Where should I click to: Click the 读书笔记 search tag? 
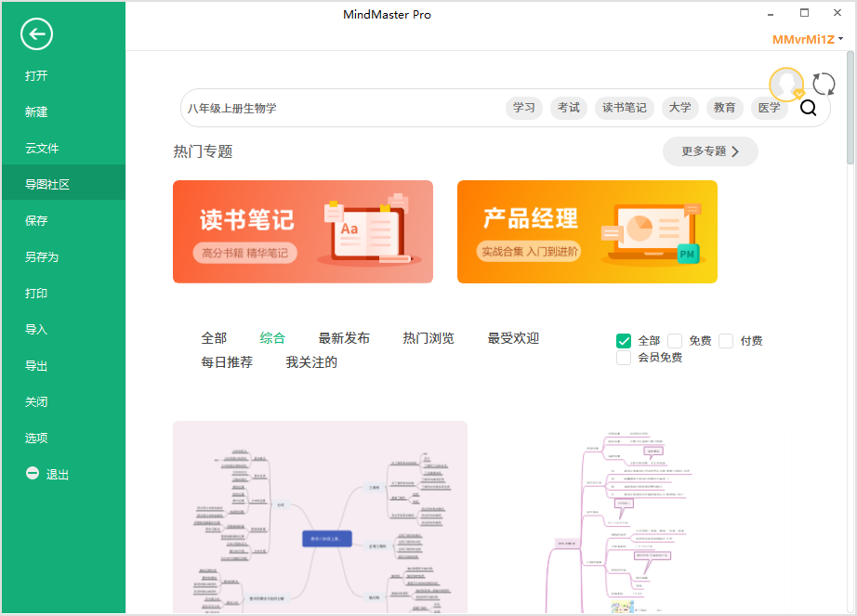click(625, 108)
